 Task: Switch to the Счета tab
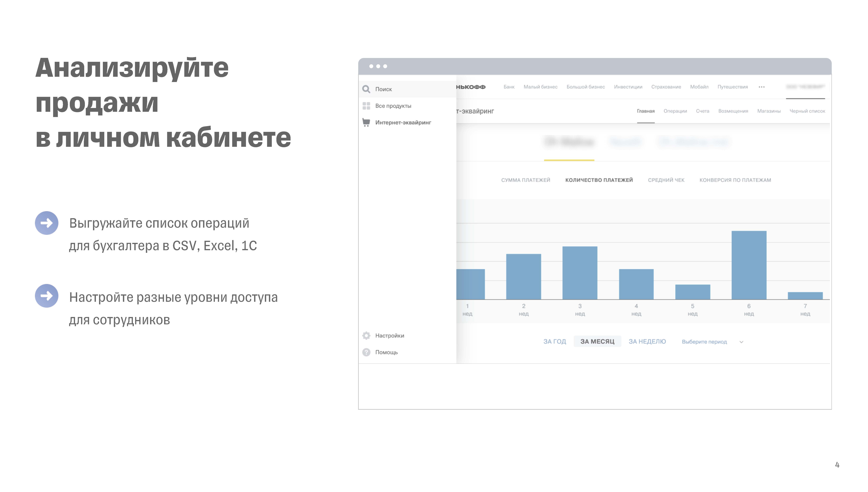pos(702,111)
